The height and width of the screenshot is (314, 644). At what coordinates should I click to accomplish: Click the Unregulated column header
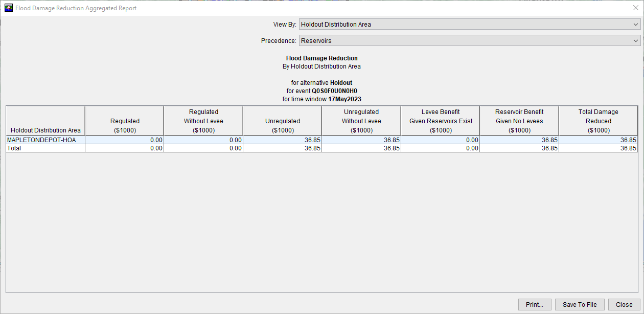click(282, 120)
